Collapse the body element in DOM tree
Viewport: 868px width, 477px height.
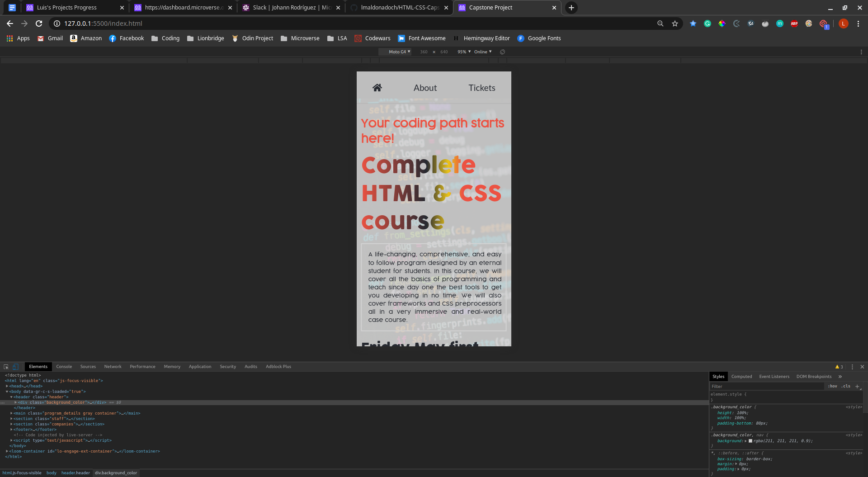[7, 392]
